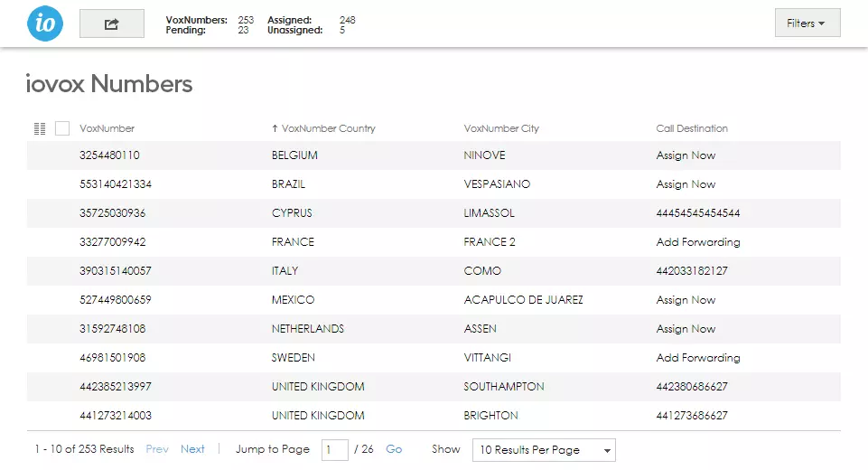Open VoxNumber 35725030936 Cyprus row
Screen dimensions: 868x470
[x=112, y=213]
